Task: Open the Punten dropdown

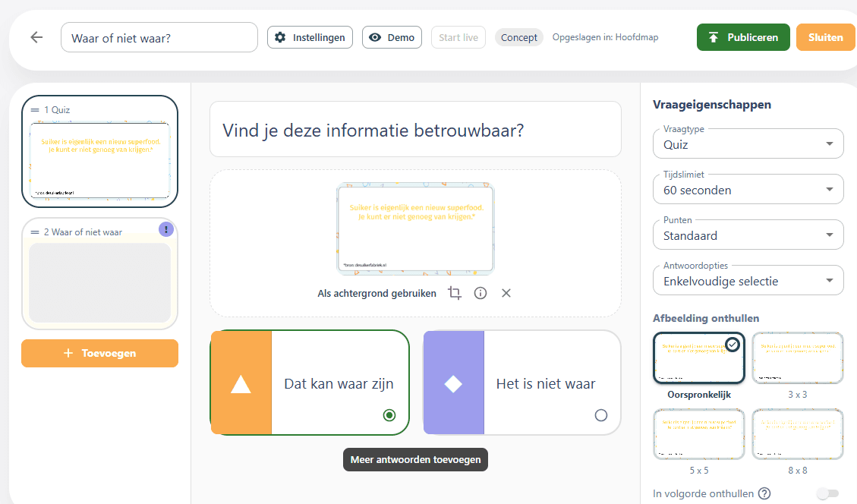Action: coord(748,235)
